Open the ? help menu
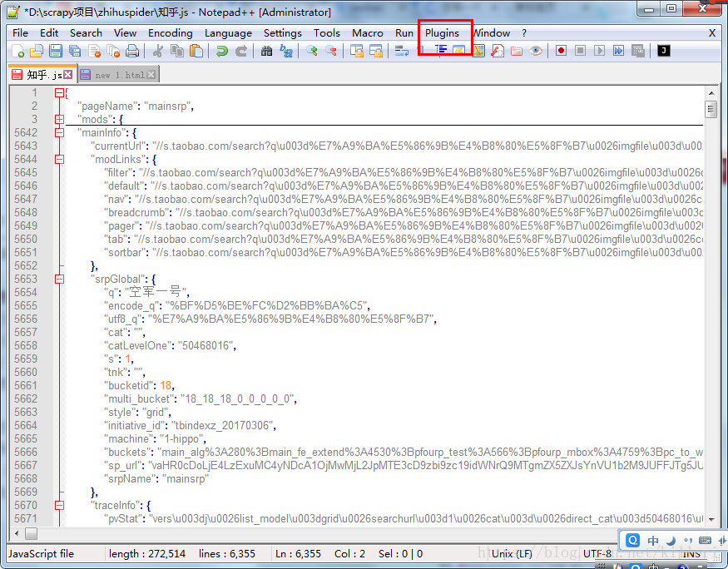Image resolution: width=728 pixels, height=569 pixels. 523,33
